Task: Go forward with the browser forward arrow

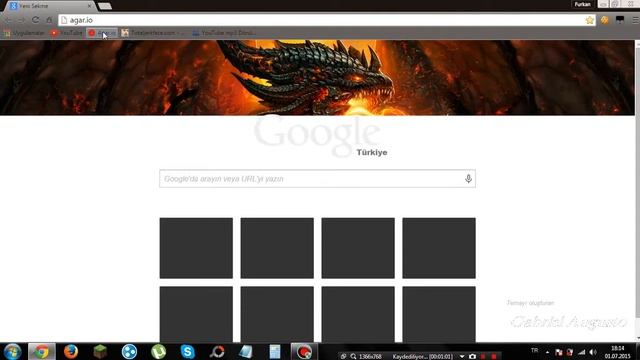Action: (22, 20)
